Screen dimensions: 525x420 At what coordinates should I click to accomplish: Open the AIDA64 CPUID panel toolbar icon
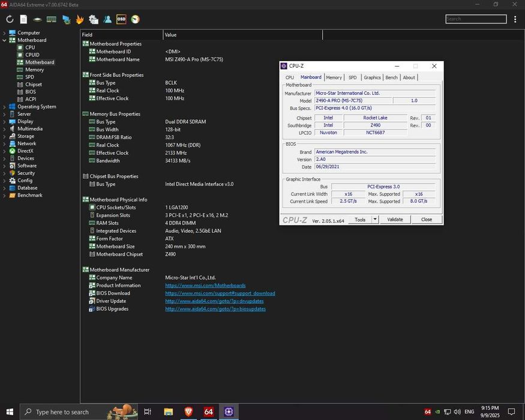[65, 19]
